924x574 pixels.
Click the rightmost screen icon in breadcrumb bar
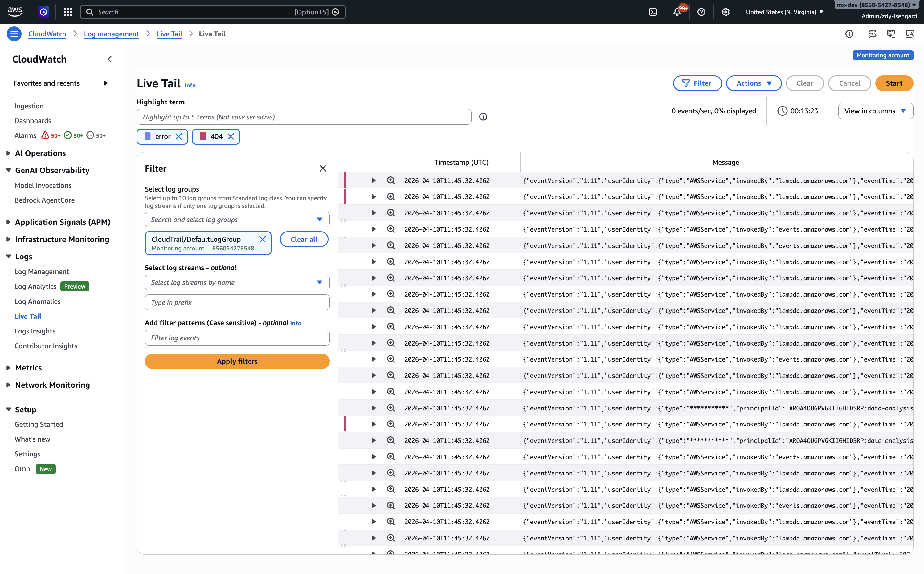point(910,34)
